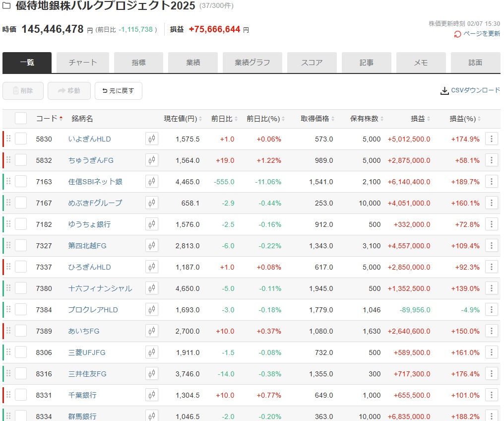Click drag handle of 第四北越FG row
This screenshot has width=504, height=421.
pos(8,245)
